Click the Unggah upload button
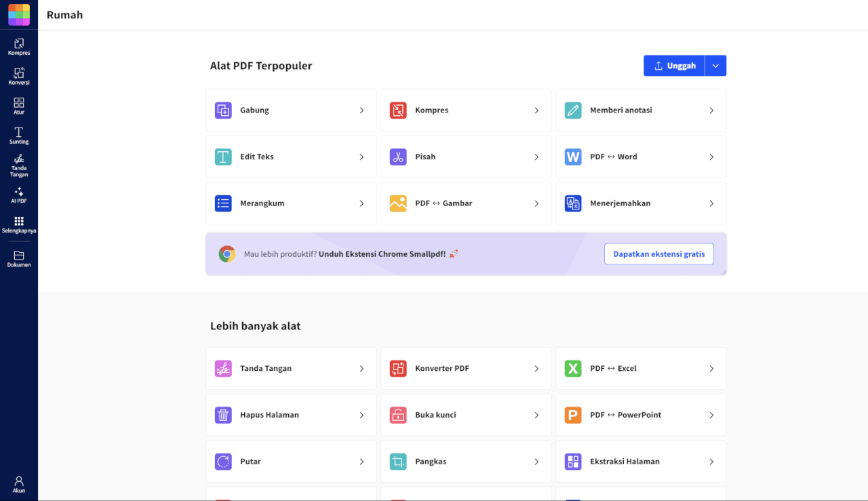The image size is (868, 501). 674,66
